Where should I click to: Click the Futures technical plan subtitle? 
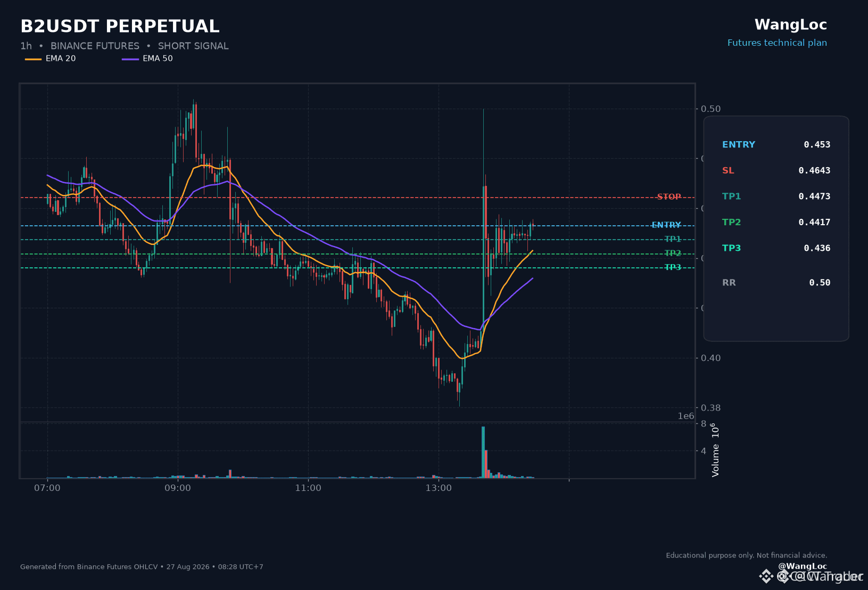click(777, 43)
